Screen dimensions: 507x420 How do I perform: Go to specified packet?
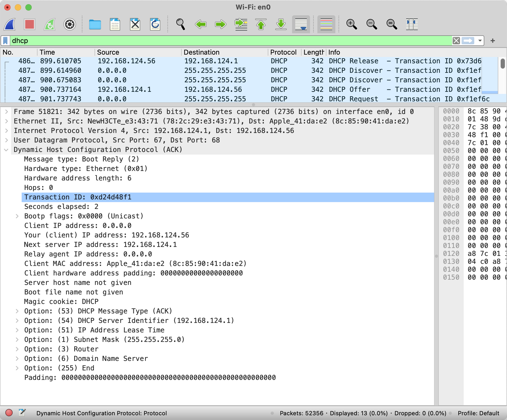click(x=241, y=24)
